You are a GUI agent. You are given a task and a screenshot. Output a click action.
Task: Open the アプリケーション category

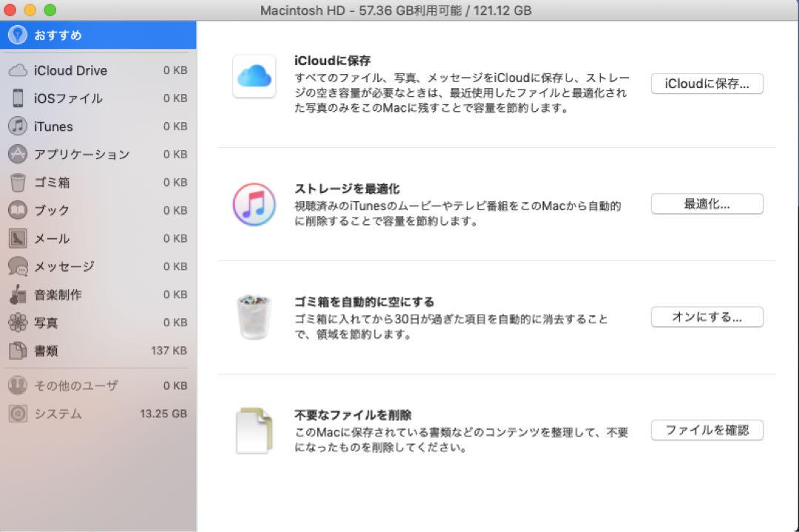(98, 154)
